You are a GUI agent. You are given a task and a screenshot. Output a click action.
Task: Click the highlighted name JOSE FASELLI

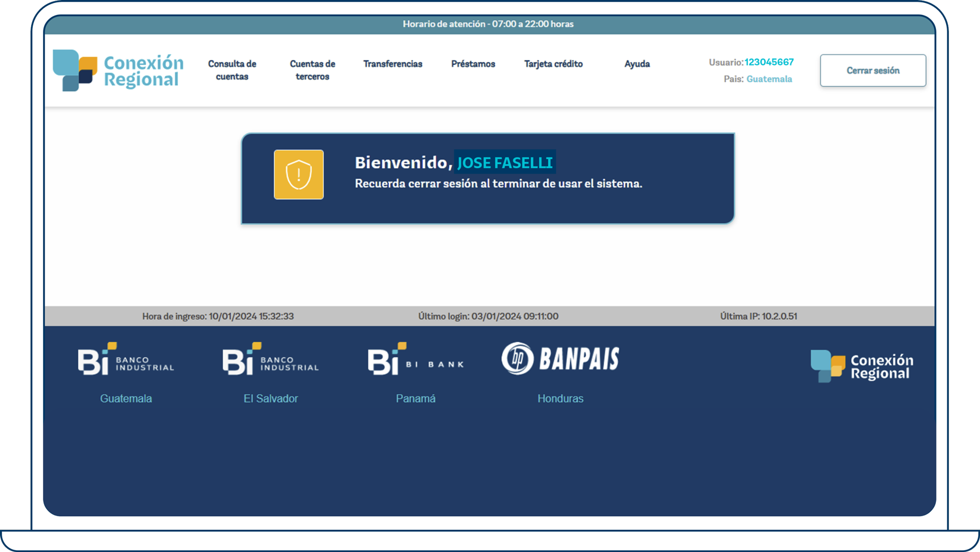(x=505, y=163)
